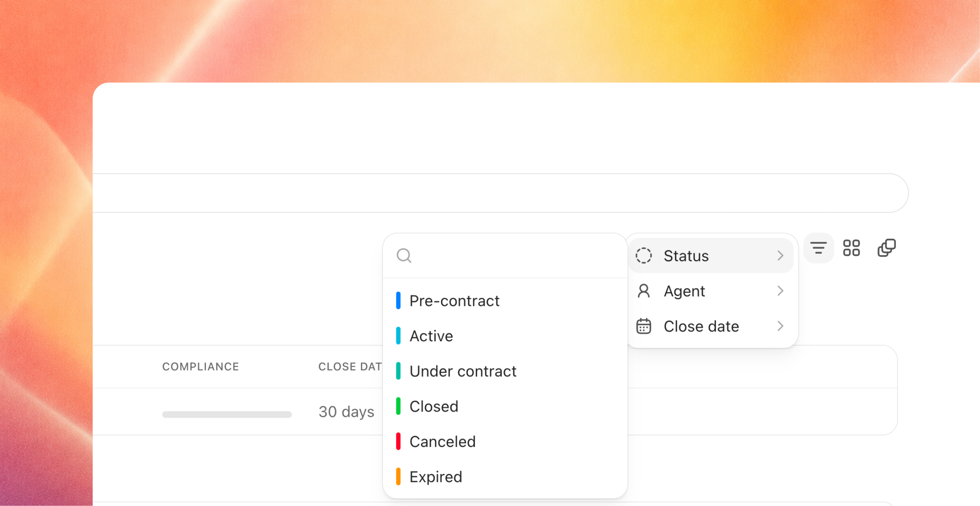Open the filter lines icon

pyautogui.click(x=818, y=248)
